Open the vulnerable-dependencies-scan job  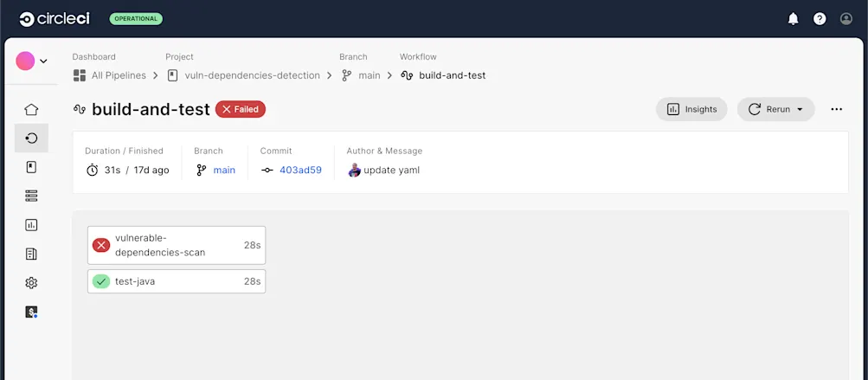(x=177, y=245)
